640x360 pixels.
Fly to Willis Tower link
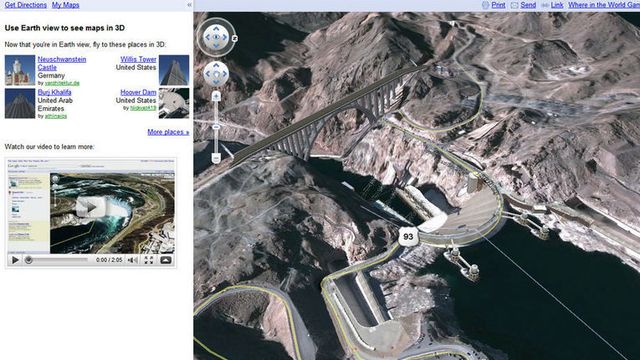(x=138, y=59)
